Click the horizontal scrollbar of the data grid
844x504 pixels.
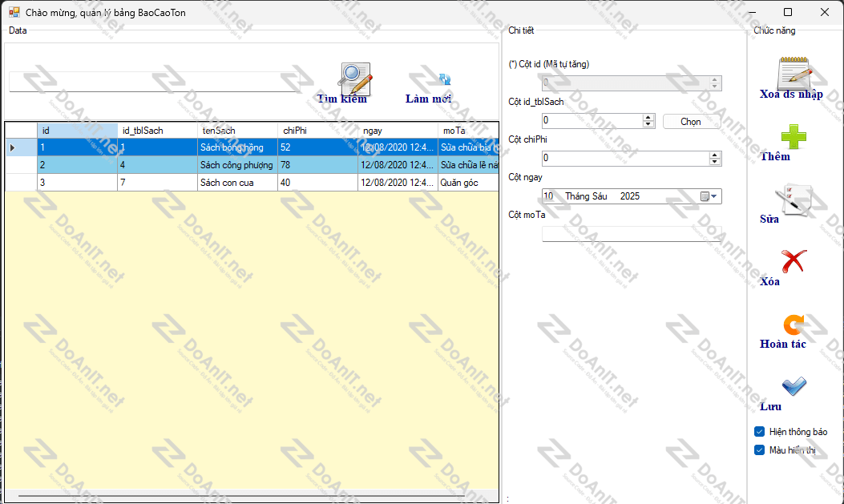241,495
